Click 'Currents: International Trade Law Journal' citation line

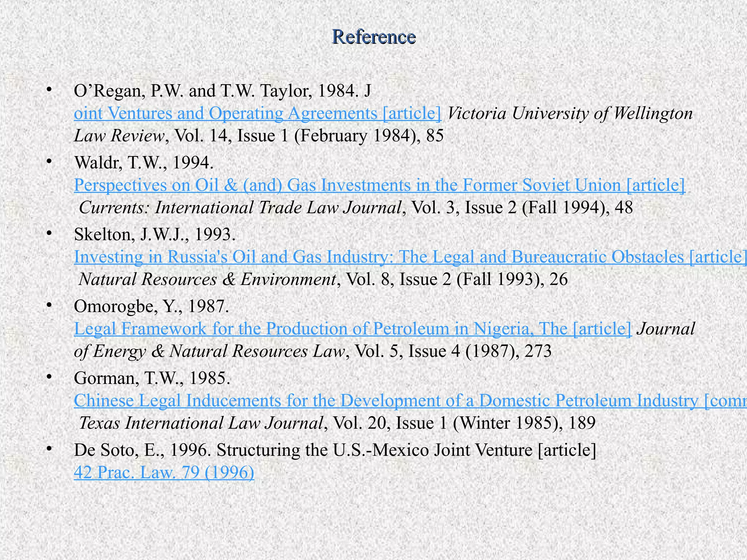click(356, 207)
